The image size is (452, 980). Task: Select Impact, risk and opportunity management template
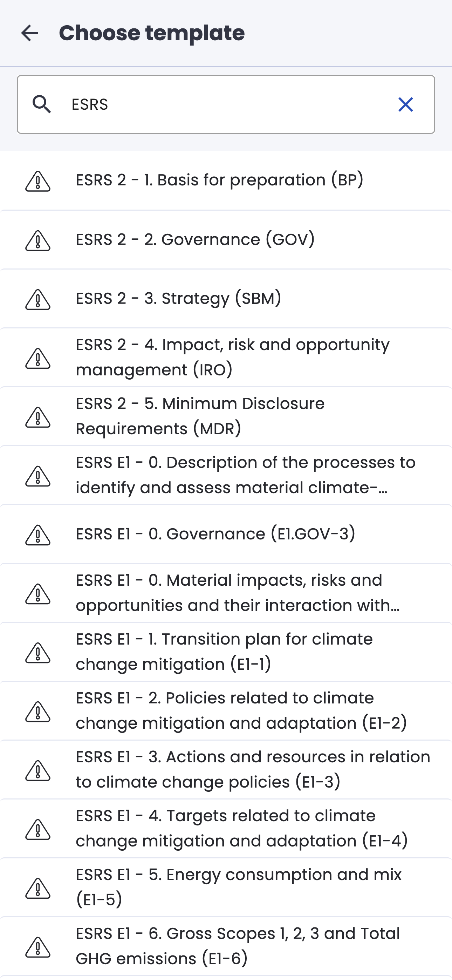pyautogui.click(x=232, y=357)
